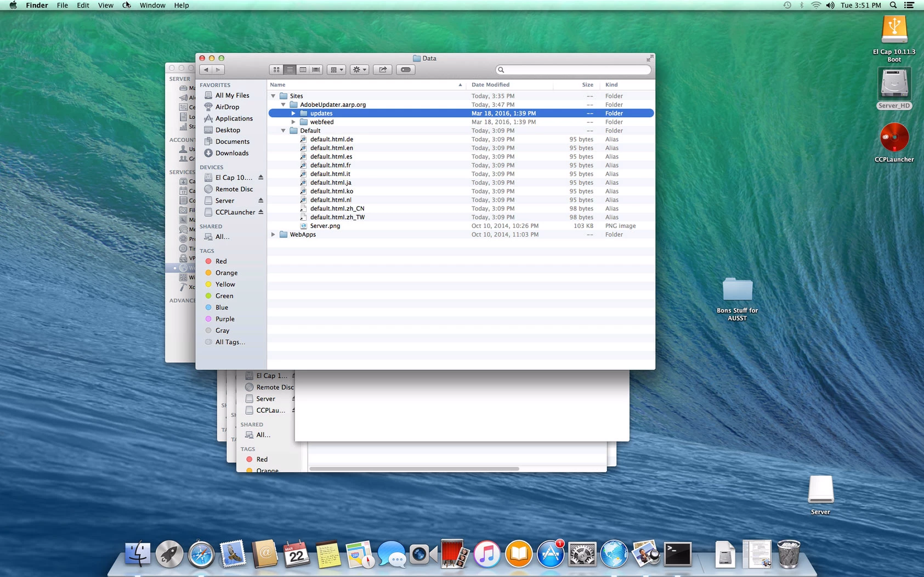
Task: Open the App Store from the Dock
Action: 551,555
